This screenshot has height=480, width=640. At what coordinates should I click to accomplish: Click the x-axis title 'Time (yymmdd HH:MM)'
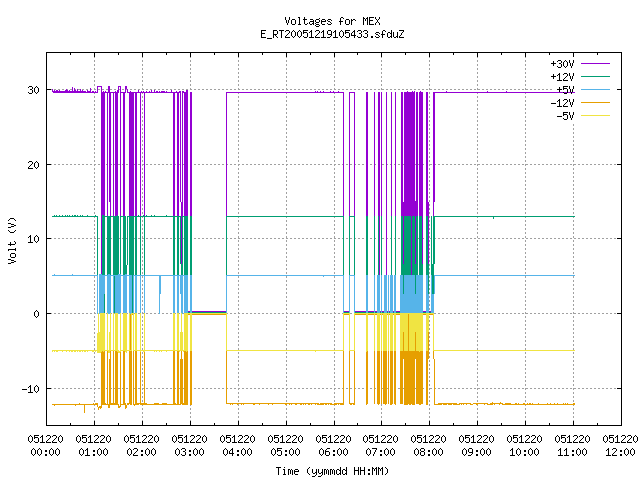click(332, 471)
